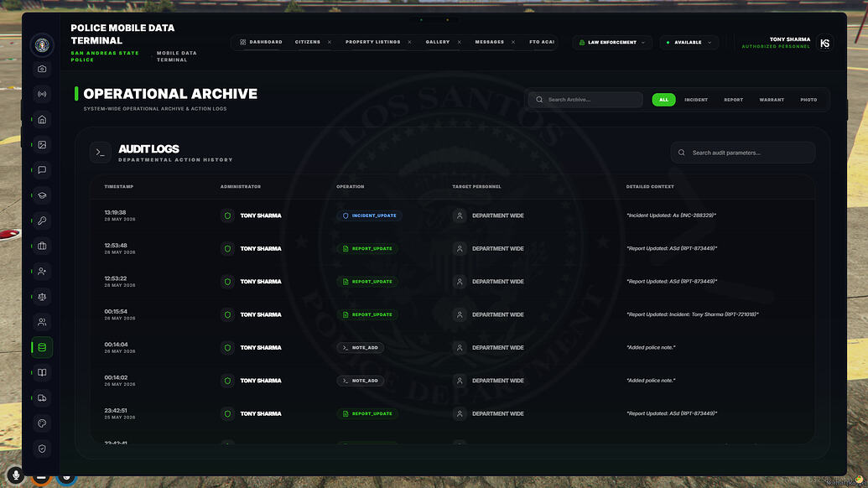
Task: Click the Target Personnel column header
Action: 476,187
